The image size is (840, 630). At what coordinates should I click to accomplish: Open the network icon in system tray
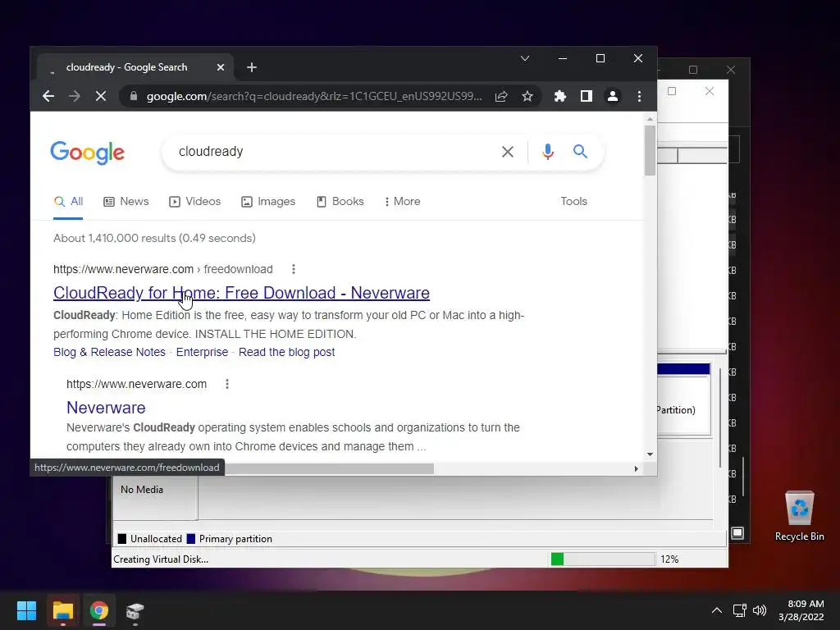click(740, 610)
